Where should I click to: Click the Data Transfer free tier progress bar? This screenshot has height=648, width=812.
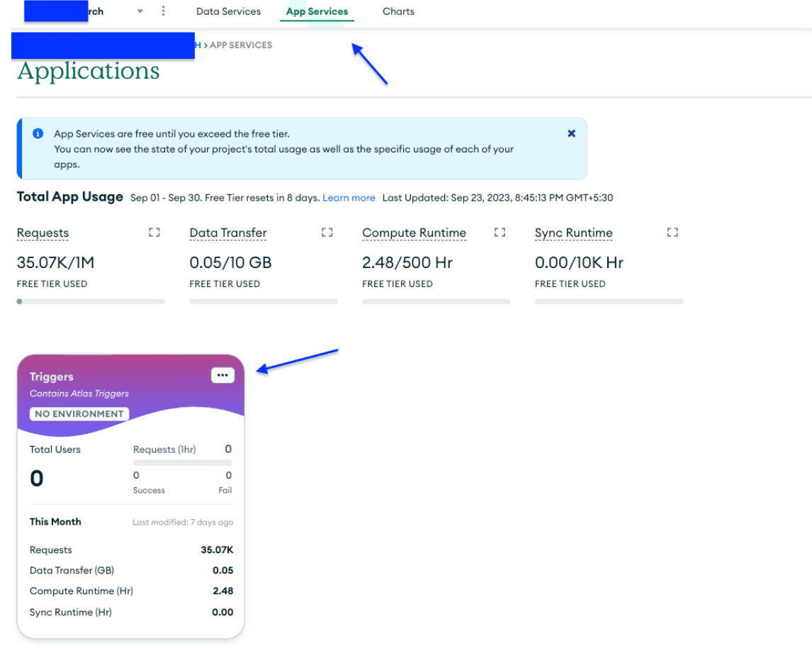point(263,301)
